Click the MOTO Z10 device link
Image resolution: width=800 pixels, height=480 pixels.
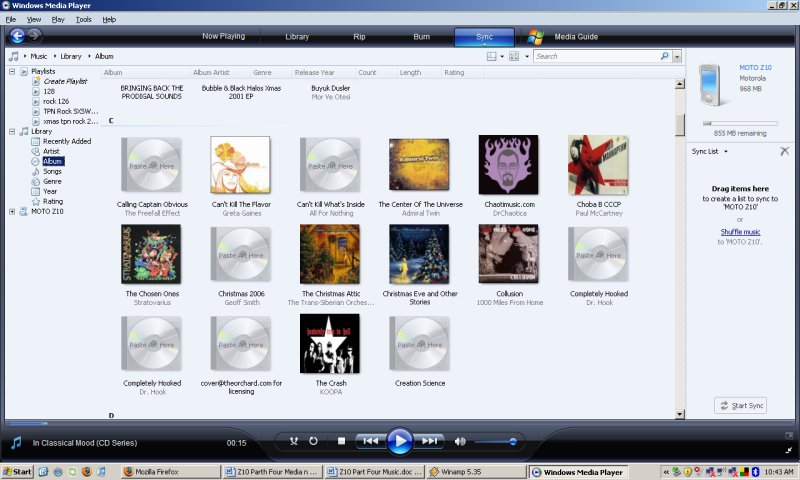(755, 67)
